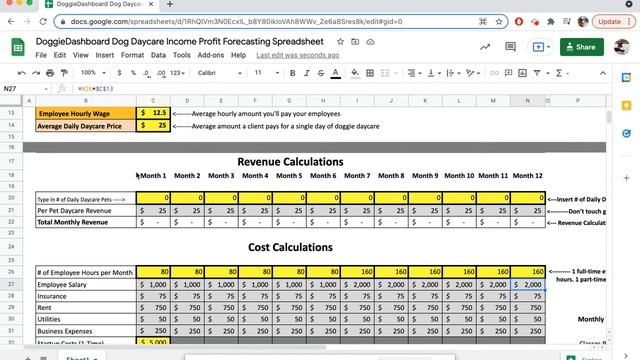This screenshot has height=360, width=640.
Task: Open activity dashboard trend icon
Action: [485, 47]
